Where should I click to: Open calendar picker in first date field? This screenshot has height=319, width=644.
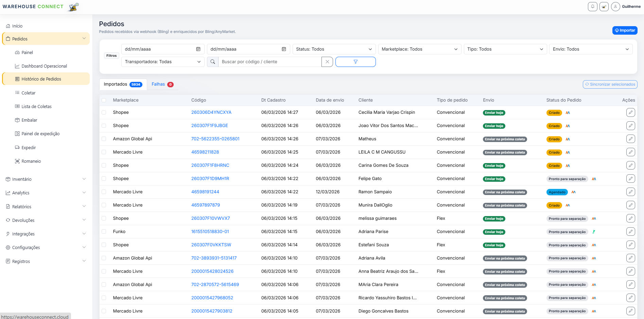(x=198, y=49)
